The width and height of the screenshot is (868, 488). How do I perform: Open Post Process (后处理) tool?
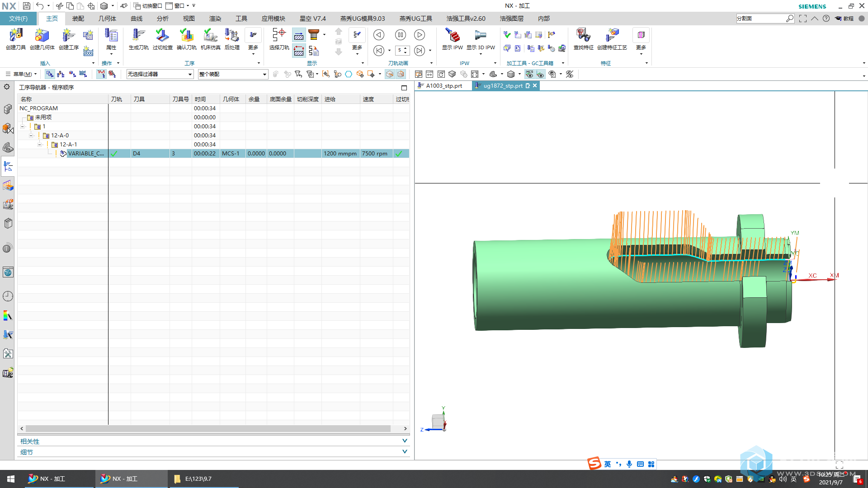point(232,39)
